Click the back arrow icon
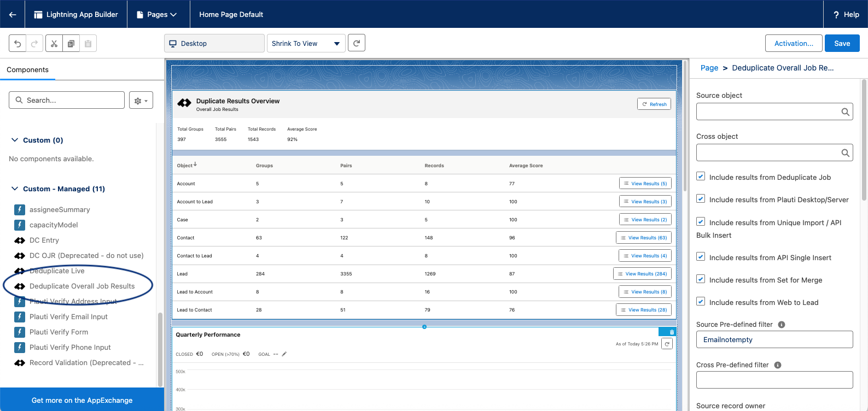This screenshot has height=411, width=868. [x=12, y=14]
